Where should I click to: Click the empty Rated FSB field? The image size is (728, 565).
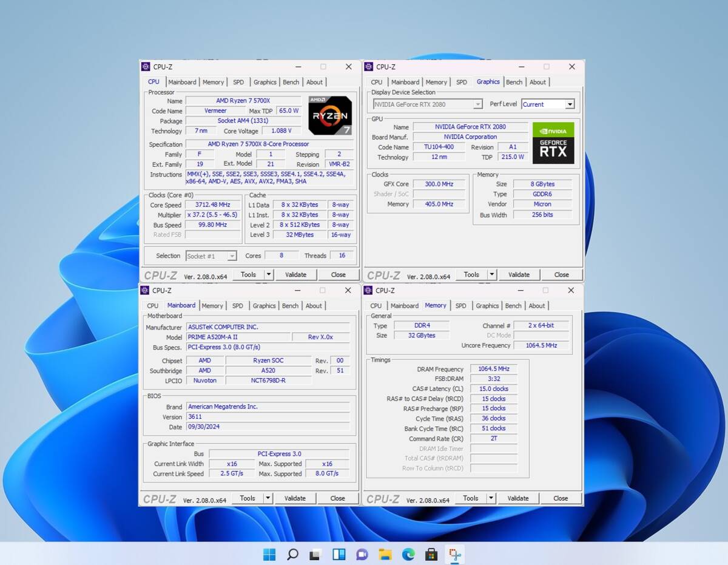[x=213, y=234]
